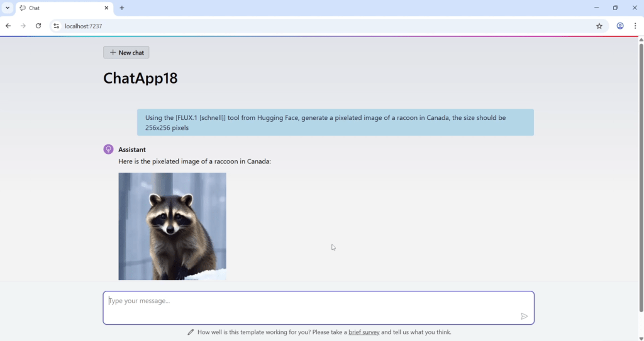Start a New chat
Image resolution: width=644 pixels, height=341 pixels.
click(x=126, y=53)
